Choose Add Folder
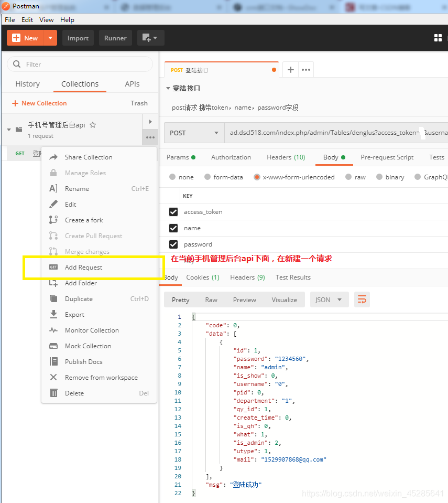 (100, 283)
